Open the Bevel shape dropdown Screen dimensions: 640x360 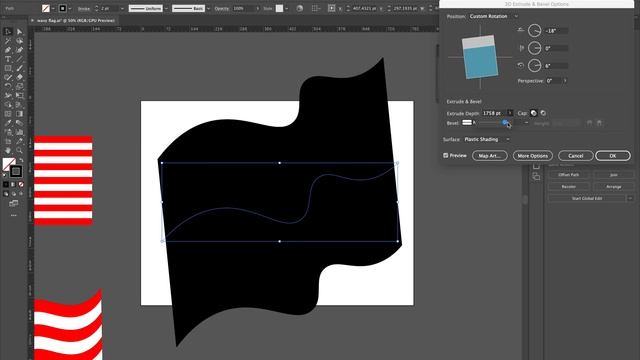coord(469,122)
